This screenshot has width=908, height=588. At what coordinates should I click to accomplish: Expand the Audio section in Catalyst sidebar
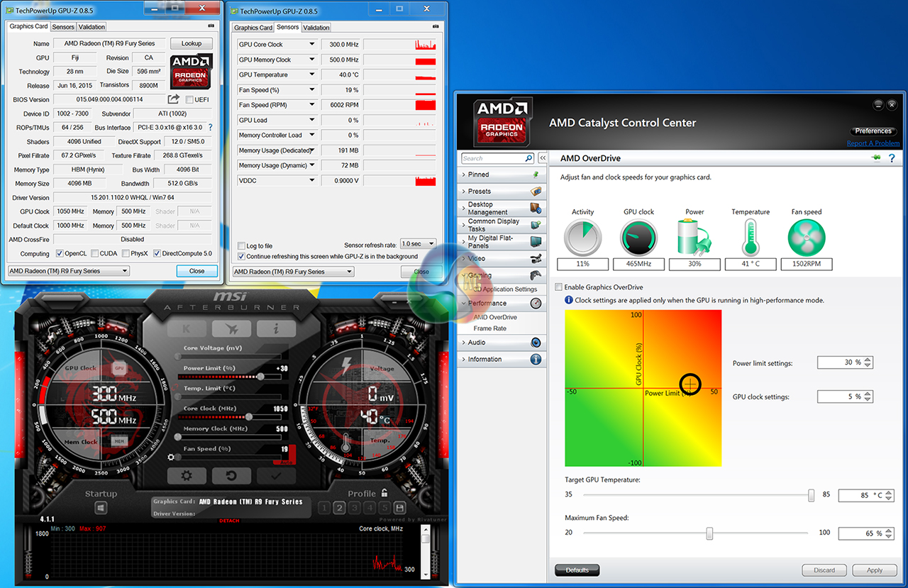coord(500,343)
